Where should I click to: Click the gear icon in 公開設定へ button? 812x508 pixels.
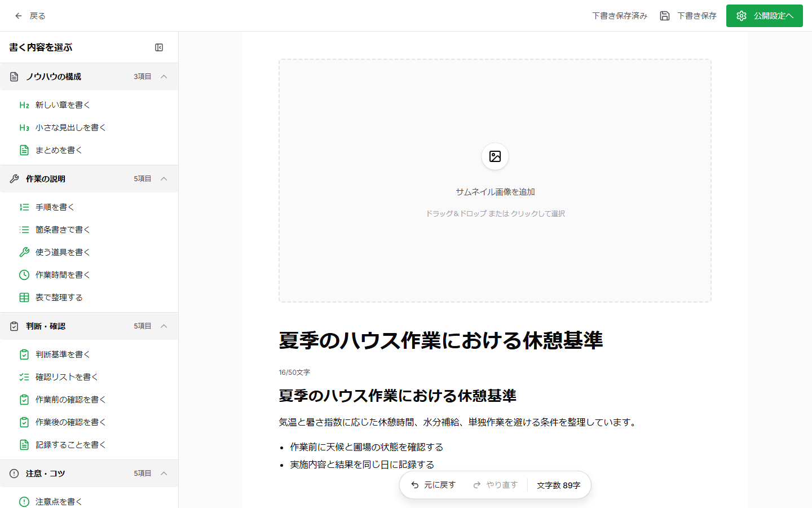(742, 16)
